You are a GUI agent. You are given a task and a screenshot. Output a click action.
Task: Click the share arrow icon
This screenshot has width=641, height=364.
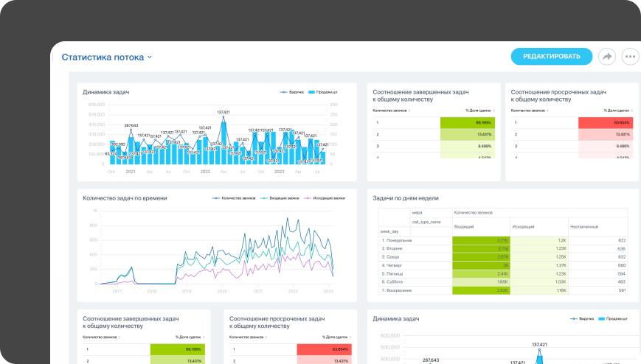tap(607, 56)
